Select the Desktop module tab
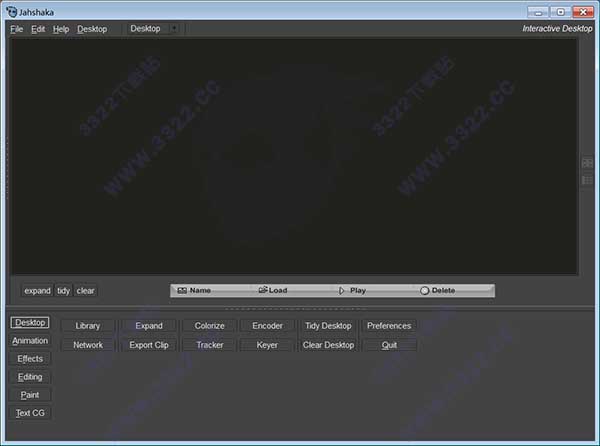This screenshot has height=446, width=600. click(x=30, y=322)
